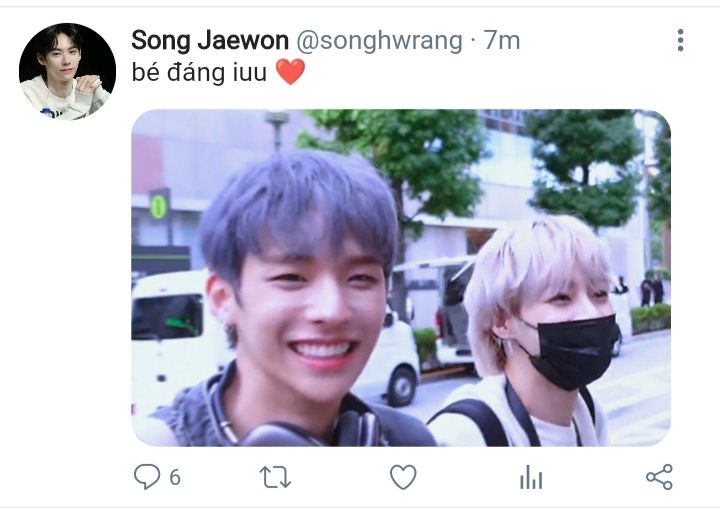
Task: Click the 7m timestamp
Action: point(501,40)
